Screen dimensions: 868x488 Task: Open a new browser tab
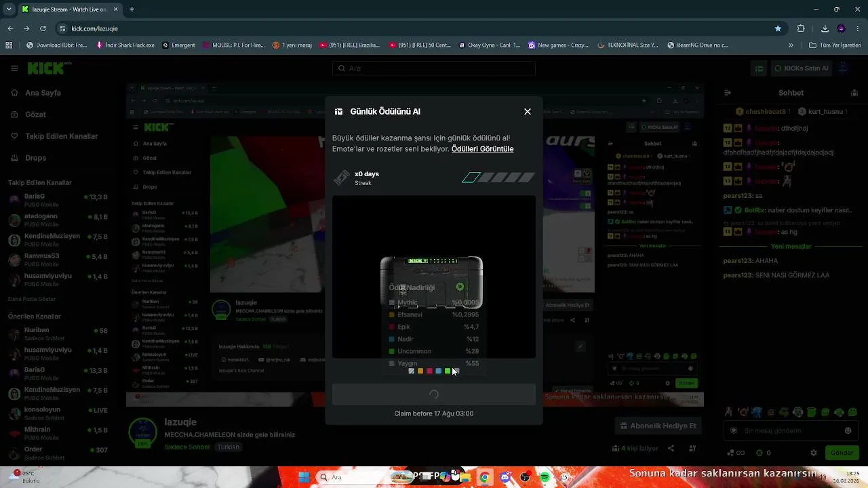click(132, 9)
